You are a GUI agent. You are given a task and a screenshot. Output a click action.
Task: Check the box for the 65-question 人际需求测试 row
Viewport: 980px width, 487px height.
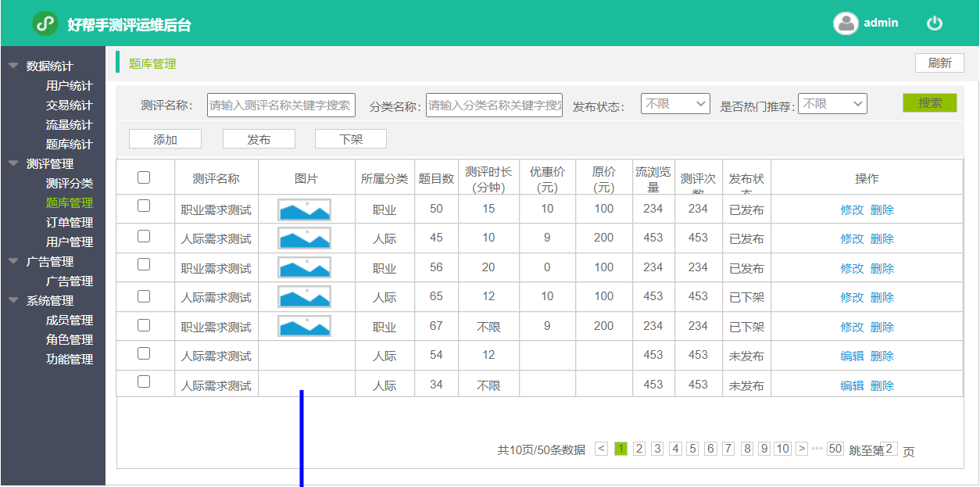(x=144, y=296)
